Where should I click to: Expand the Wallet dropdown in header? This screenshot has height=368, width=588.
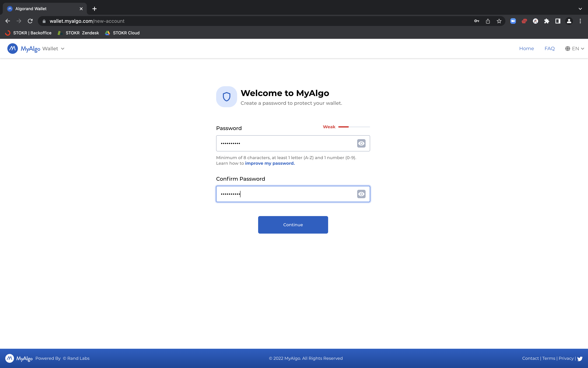pyautogui.click(x=53, y=49)
